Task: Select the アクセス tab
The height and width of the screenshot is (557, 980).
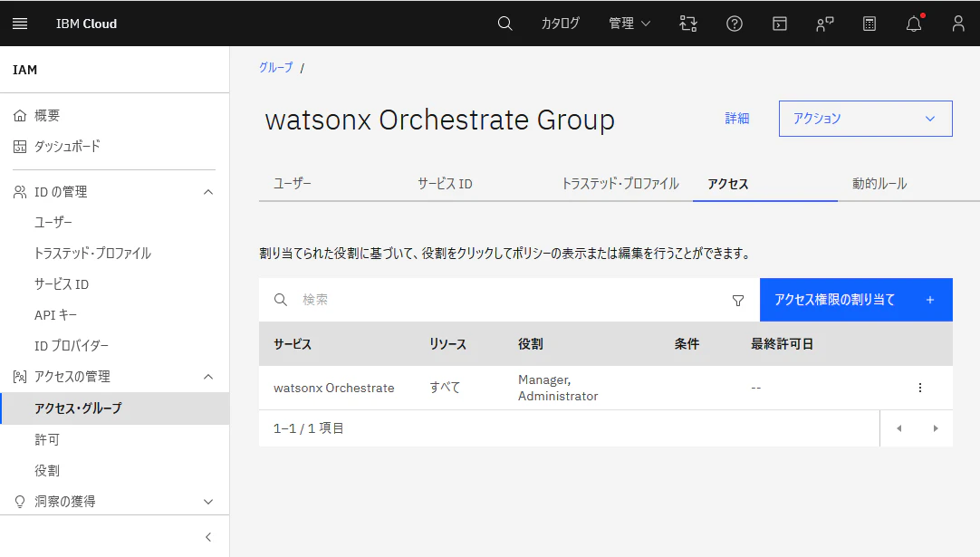Action: (728, 184)
